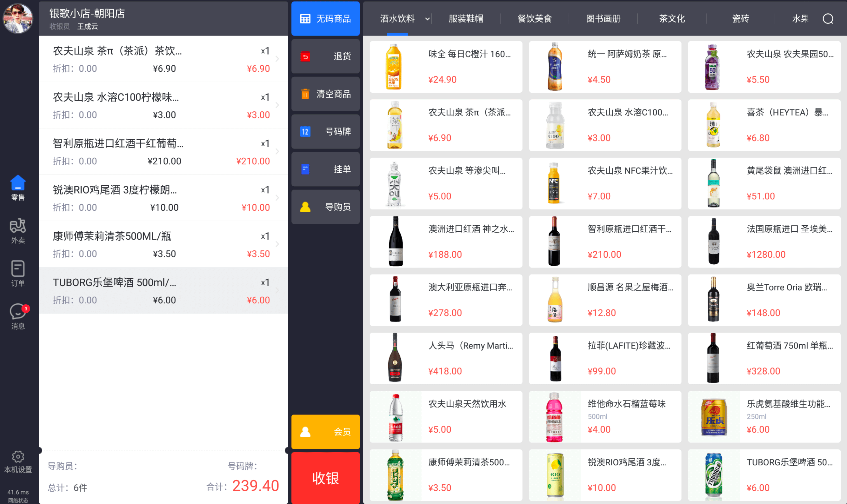Add 农夫山泉 农夫果园 product thumbnail
Image resolution: width=847 pixels, height=504 pixels.
click(x=712, y=67)
